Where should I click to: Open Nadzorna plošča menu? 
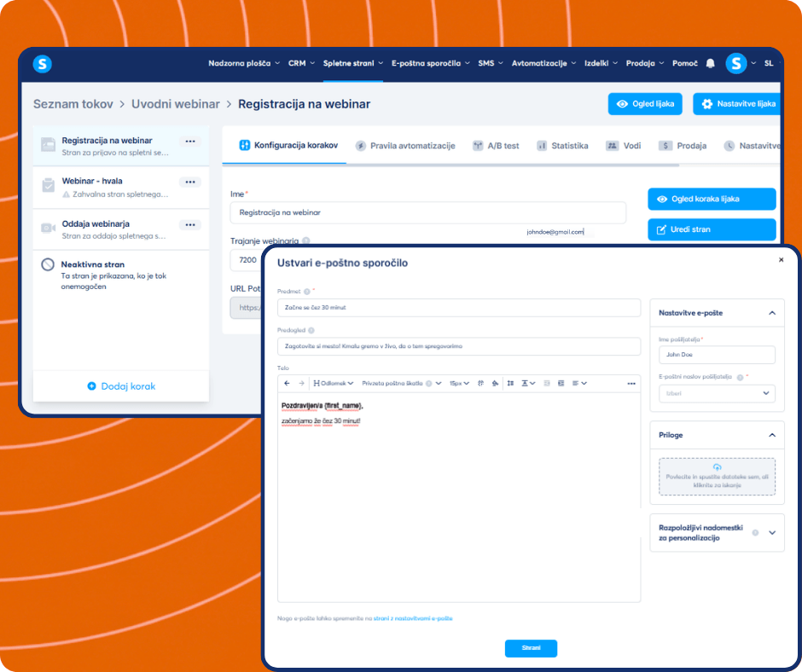pos(244,63)
